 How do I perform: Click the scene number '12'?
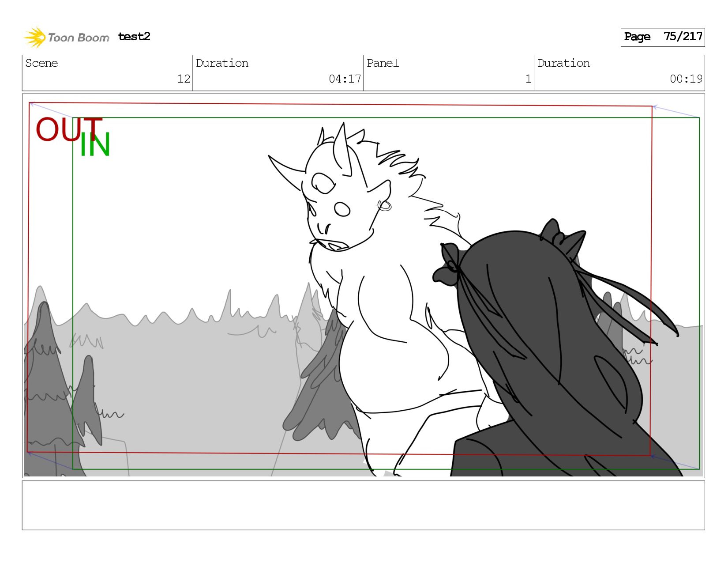pos(184,79)
